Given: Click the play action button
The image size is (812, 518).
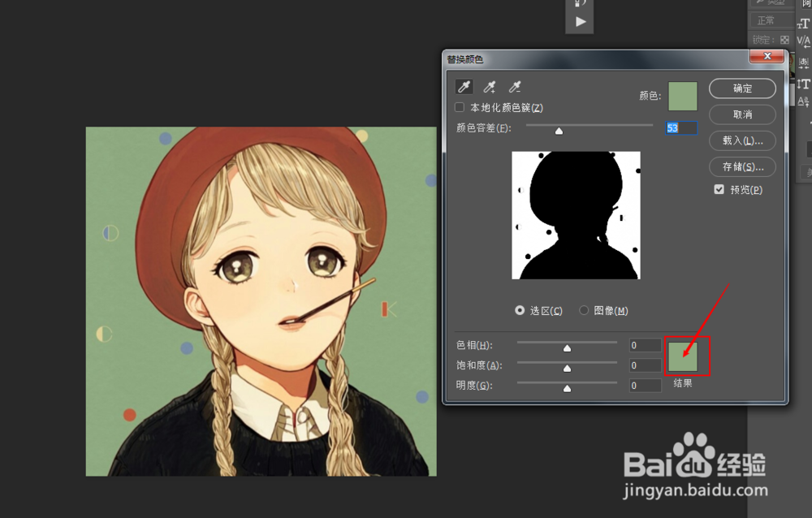Looking at the screenshot, I should point(580,22).
